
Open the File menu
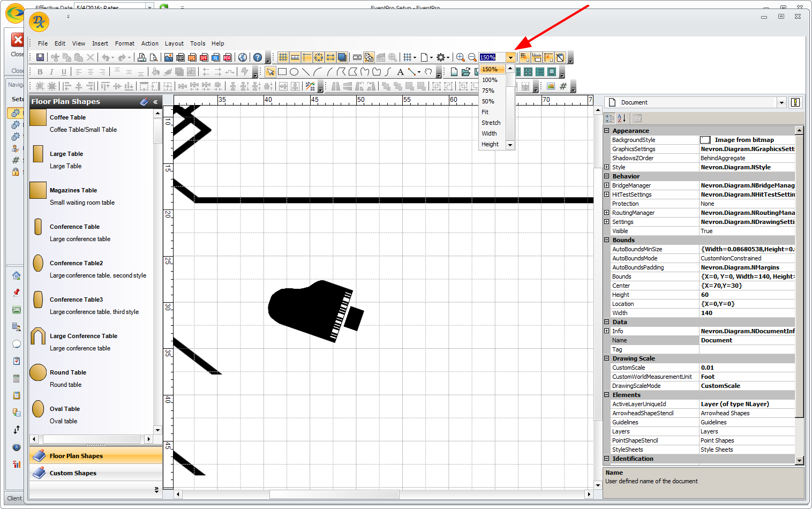click(x=43, y=43)
